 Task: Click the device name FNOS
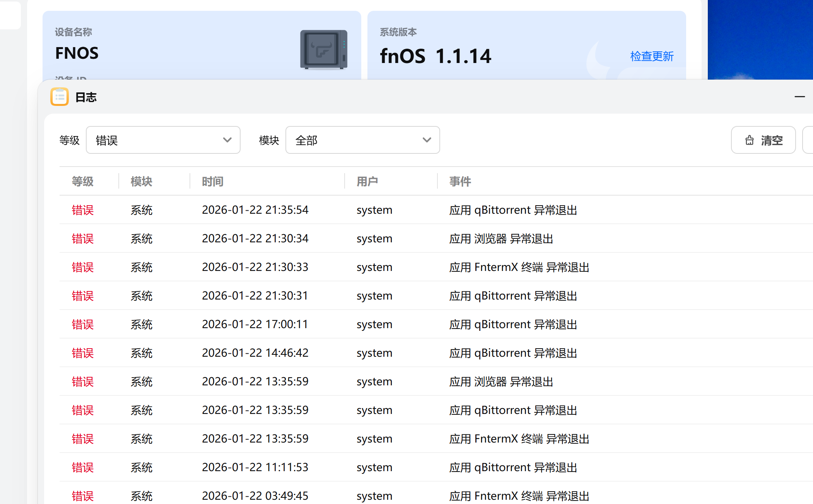click(77, 53)
